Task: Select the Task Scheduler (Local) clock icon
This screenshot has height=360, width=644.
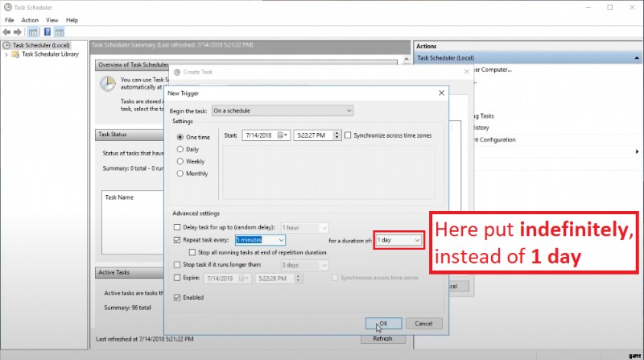Action: [7, 45]
